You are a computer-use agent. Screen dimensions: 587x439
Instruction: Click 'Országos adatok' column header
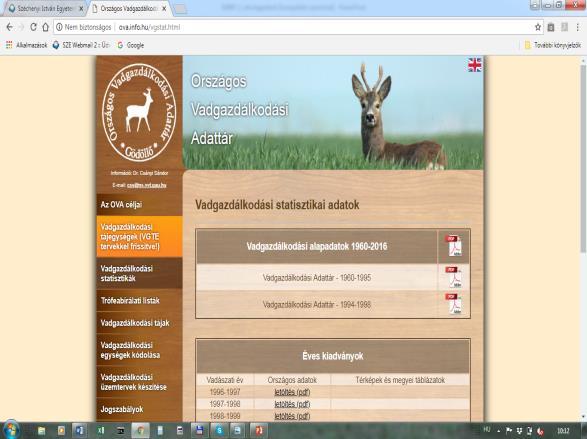[292, 380]
